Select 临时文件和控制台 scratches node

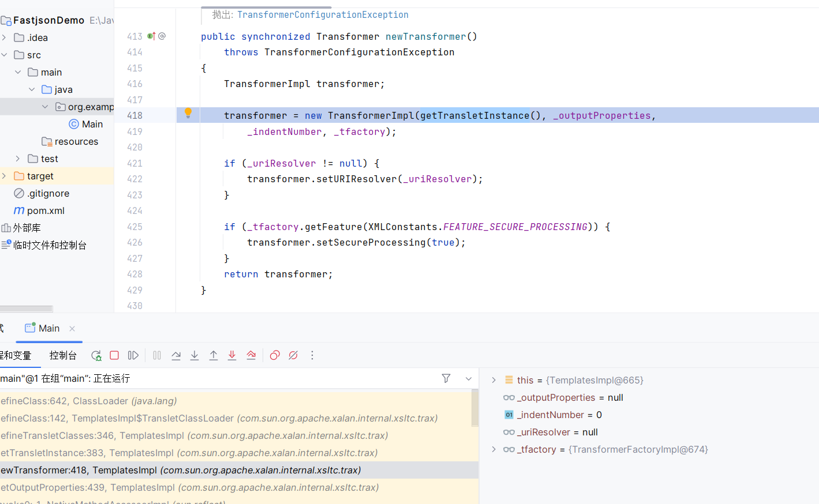click(44, 245)
